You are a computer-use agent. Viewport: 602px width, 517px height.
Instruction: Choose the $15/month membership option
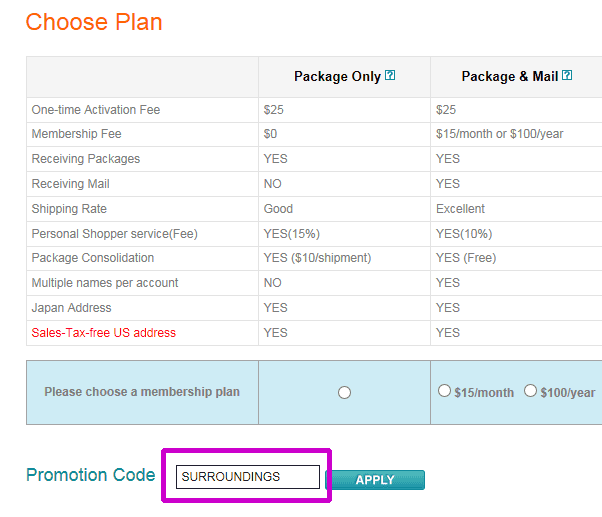pyautogui.click(x=444, y=391)
